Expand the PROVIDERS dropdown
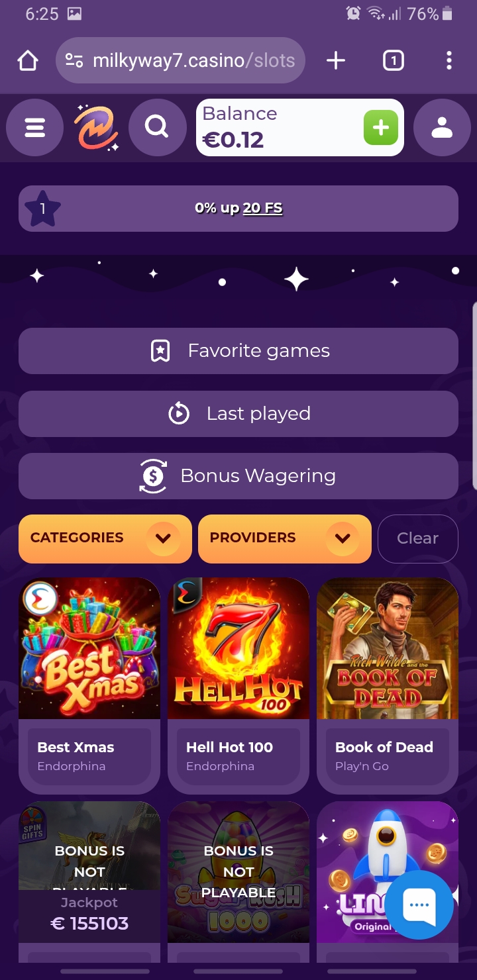 285,538
